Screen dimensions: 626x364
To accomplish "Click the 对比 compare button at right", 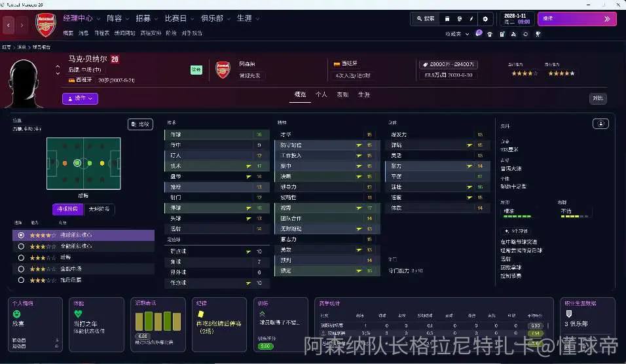I will (598, 98).
